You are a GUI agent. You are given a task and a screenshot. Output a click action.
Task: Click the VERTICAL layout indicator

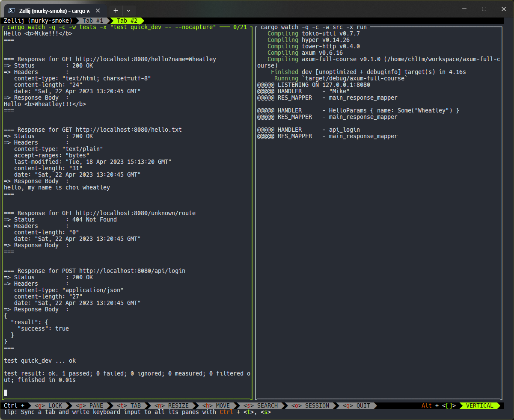479,405
